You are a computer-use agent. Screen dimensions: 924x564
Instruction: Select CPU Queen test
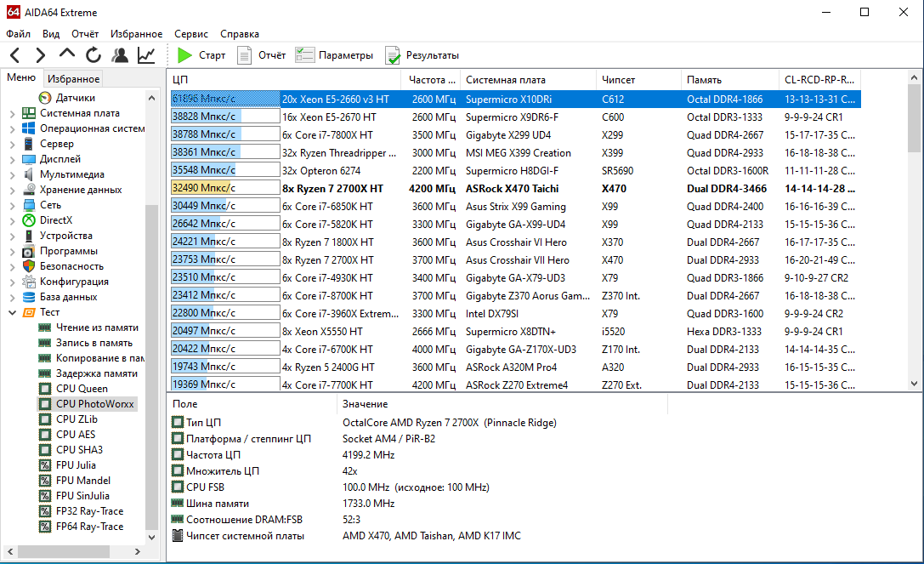pos(82,389)
